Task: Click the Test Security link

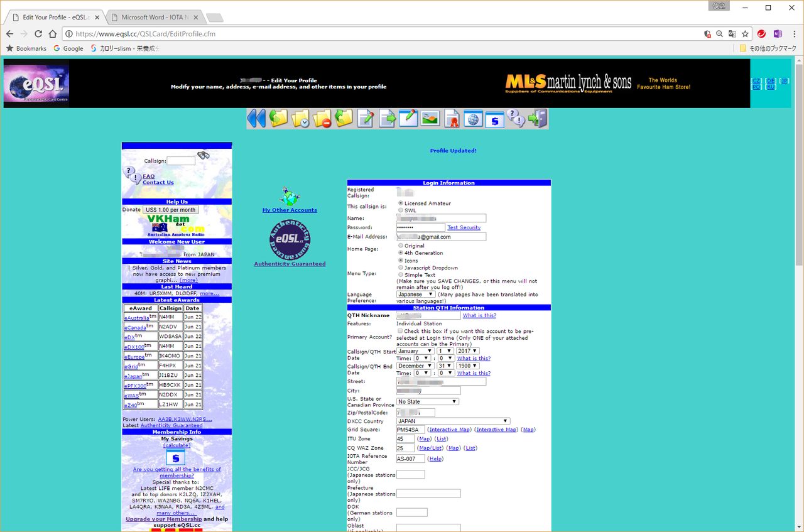Action: coord(464,227)
